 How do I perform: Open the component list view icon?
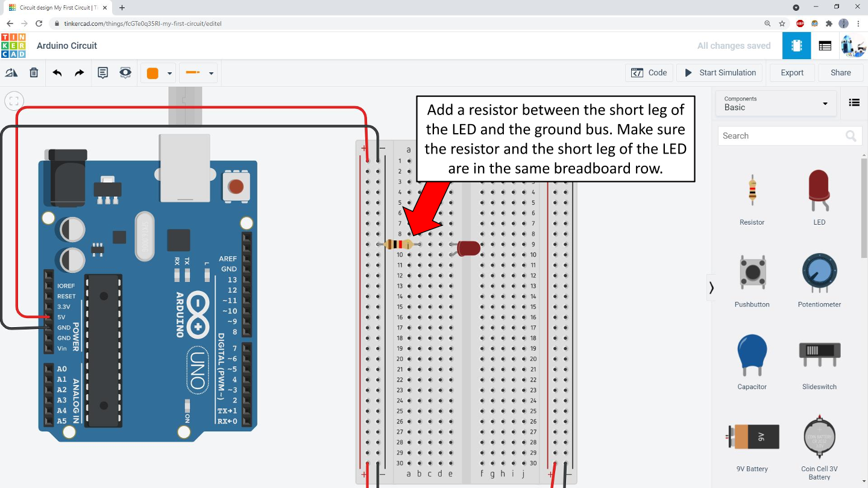[854, 102]
